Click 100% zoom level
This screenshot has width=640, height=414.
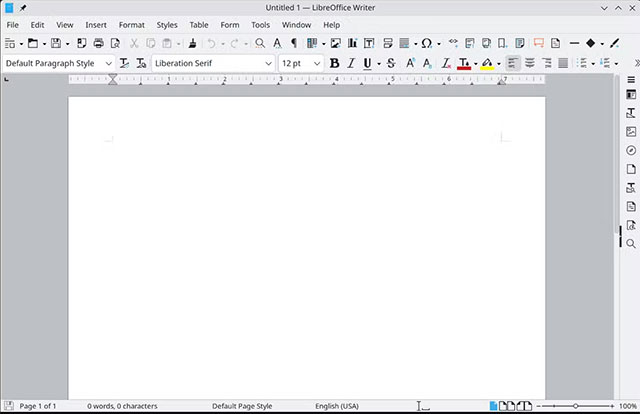(628, 406)
